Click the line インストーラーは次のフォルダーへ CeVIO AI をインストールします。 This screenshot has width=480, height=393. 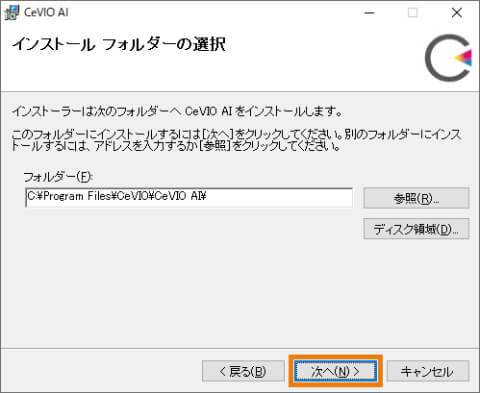(x=177, y=111)
